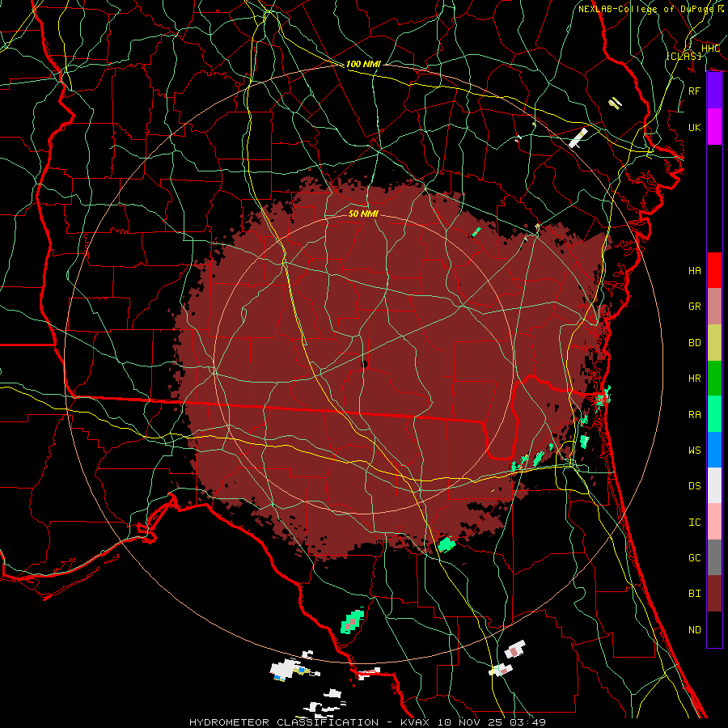
Task: Click the HR dark green legend swatch
Action: tap(714, 378)
